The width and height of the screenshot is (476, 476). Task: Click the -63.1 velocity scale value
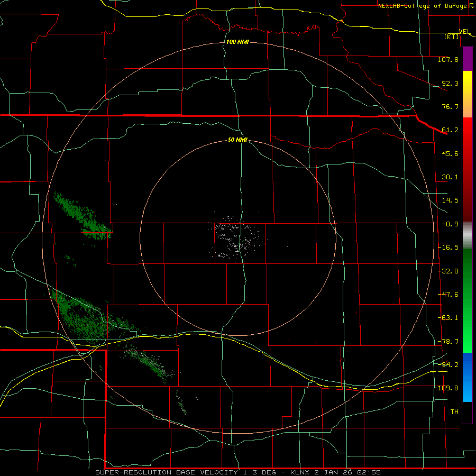448,318
